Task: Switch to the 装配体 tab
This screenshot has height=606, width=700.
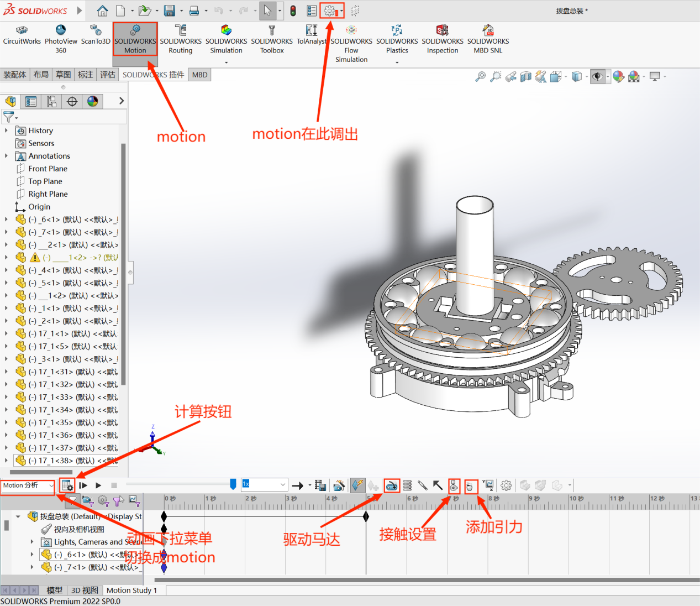Action: point(15,75)
